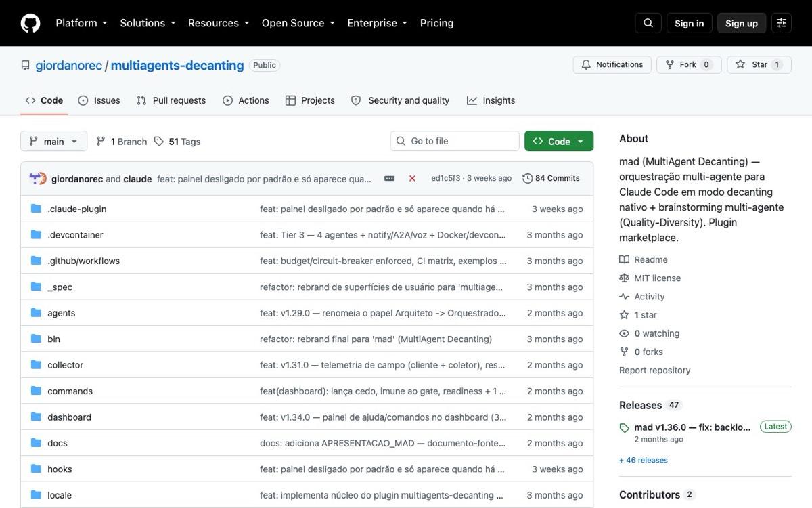This screenshot has width=812, height=508.
Task: Click the commit history clock icon
Action: pyautogui.click(x=527, y=179)
